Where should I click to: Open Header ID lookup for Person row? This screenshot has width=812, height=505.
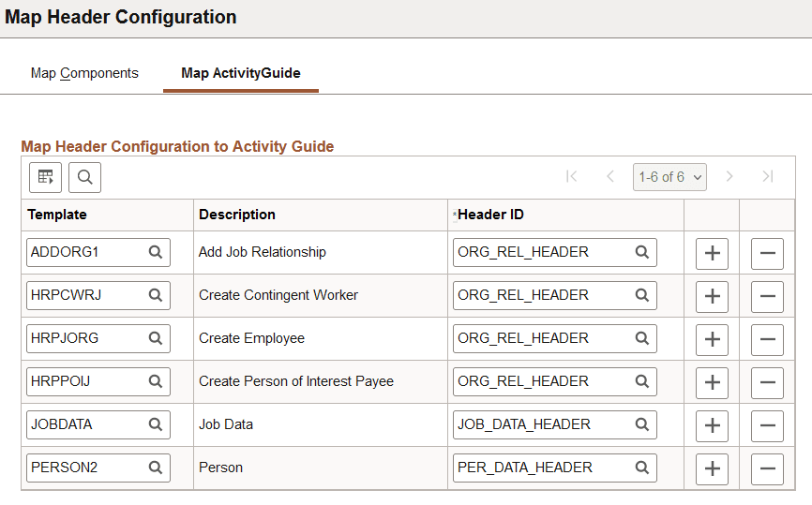coord(642,468)
